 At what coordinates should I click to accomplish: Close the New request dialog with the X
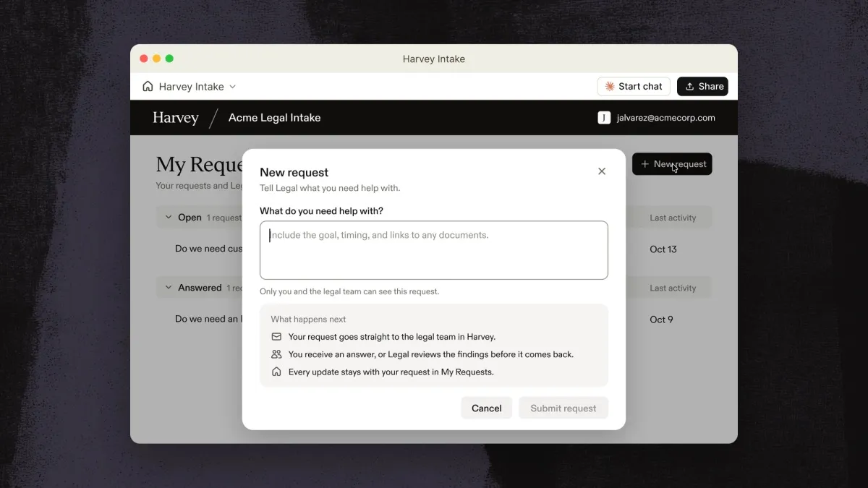pos(602,171)
